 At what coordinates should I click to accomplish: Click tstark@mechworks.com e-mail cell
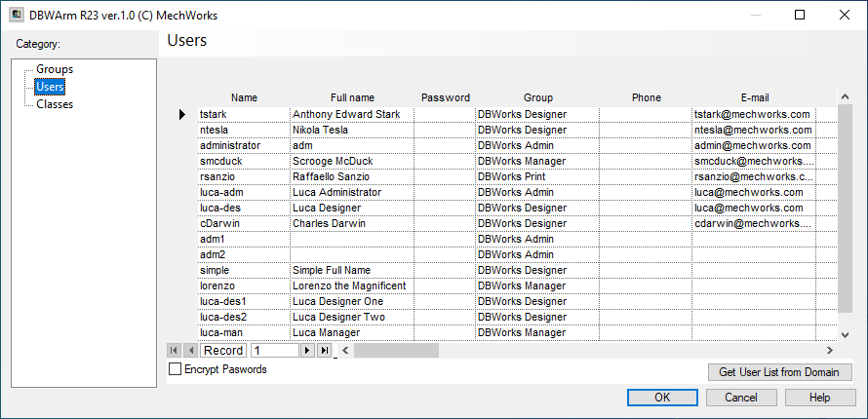coord(755,114)
